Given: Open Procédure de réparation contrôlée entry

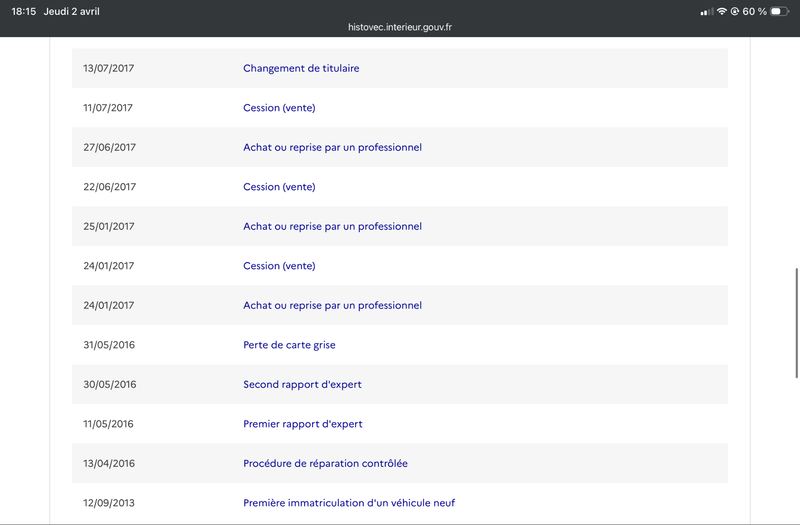Looking at the screenshot, I should (326, 463).
